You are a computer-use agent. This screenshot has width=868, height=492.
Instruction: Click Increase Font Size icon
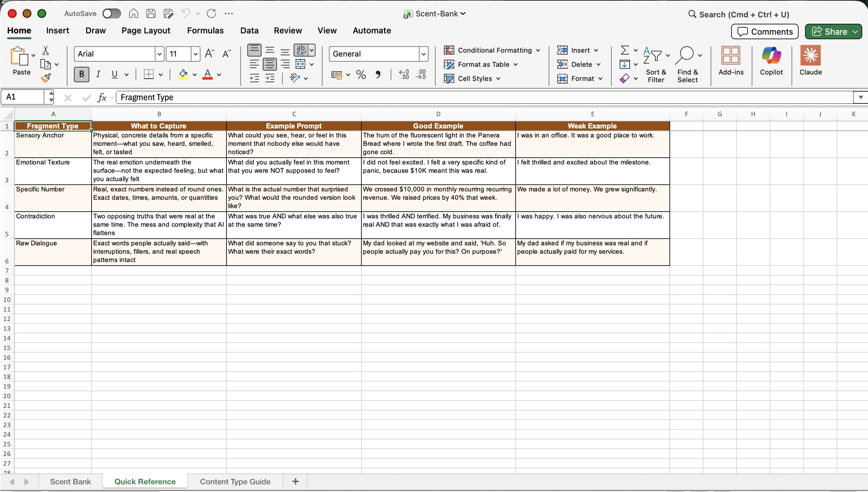click(x=210, y=54)
